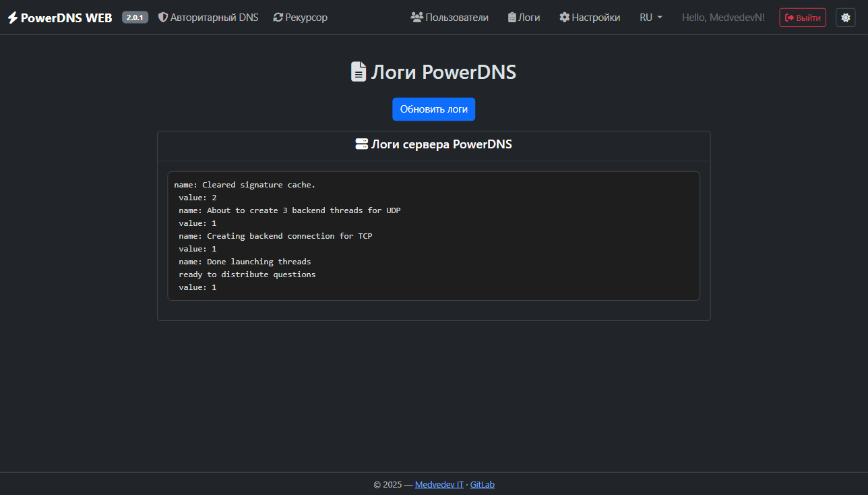Click the 2.0.1 version badge

[135, 18]
